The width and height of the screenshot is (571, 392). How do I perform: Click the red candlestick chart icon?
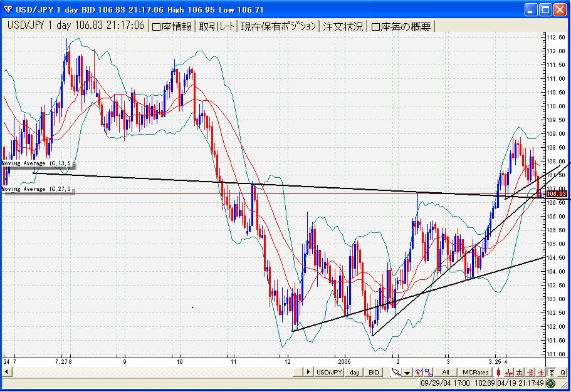click(499, 372)
